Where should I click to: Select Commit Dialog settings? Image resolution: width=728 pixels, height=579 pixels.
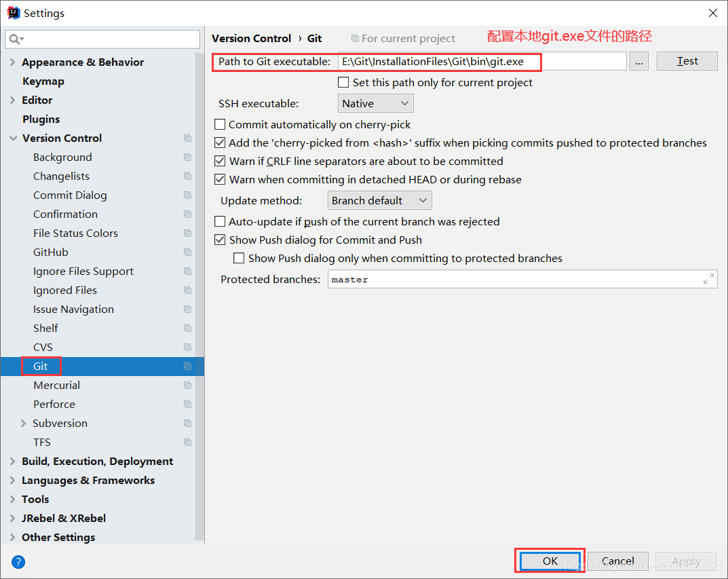(70, 195)
